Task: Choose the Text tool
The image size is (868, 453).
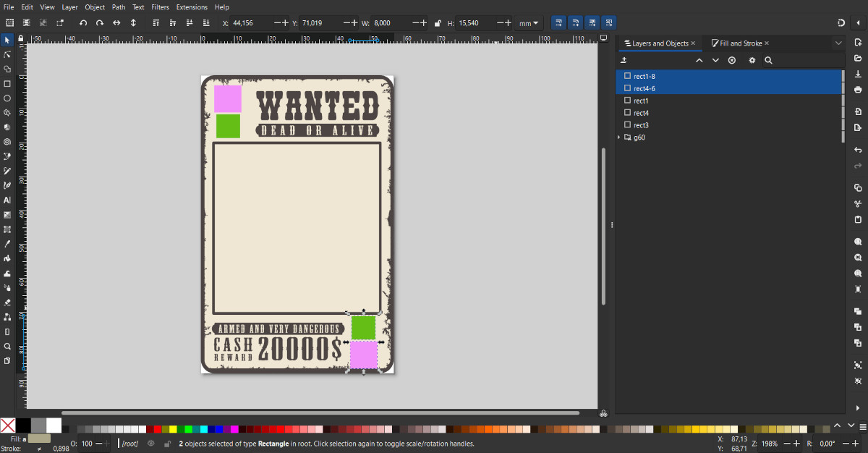Action: [x=7, y=200]
